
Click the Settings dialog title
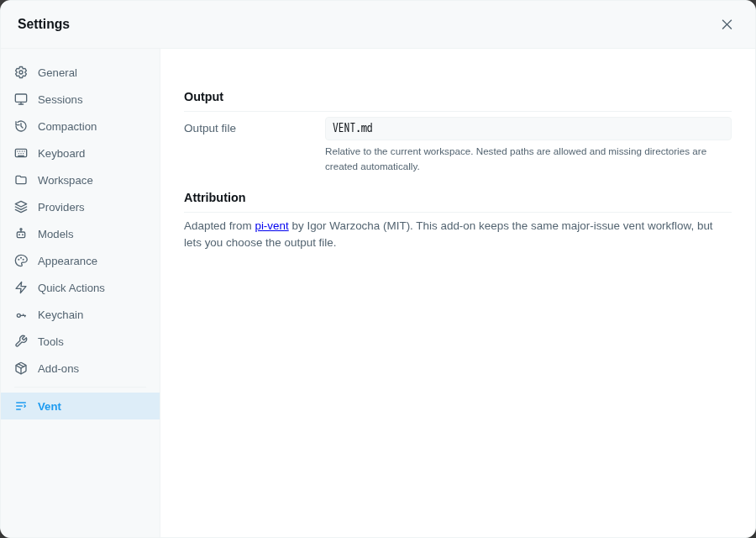44,24
